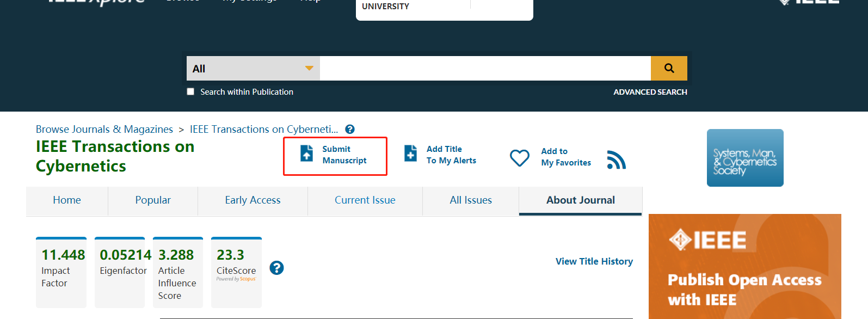Click Add to My Favorites text
This screenshot has width=868, height=319.
click(566, 157)
